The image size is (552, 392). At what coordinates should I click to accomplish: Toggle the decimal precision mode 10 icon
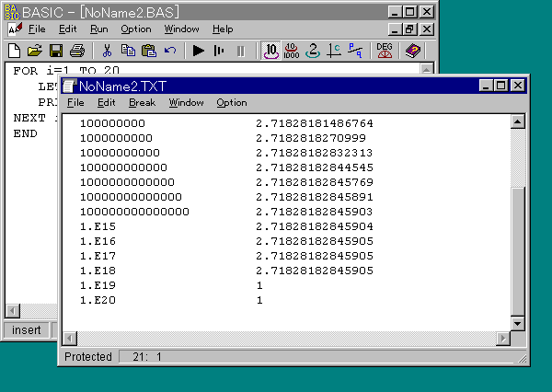(271, 51)
